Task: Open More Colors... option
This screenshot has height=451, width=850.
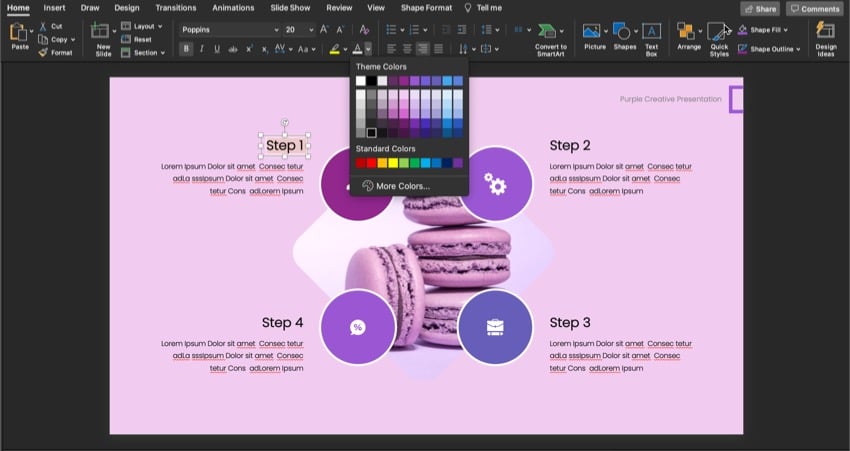Action: (x=403, y=186)
